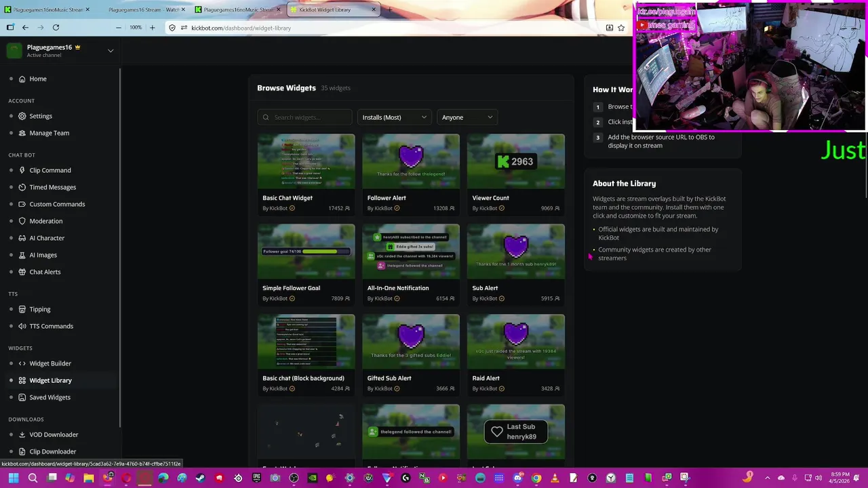Open the Simple Follower Goal title
The image size is (868, 488).
click(x=291, y=288)
